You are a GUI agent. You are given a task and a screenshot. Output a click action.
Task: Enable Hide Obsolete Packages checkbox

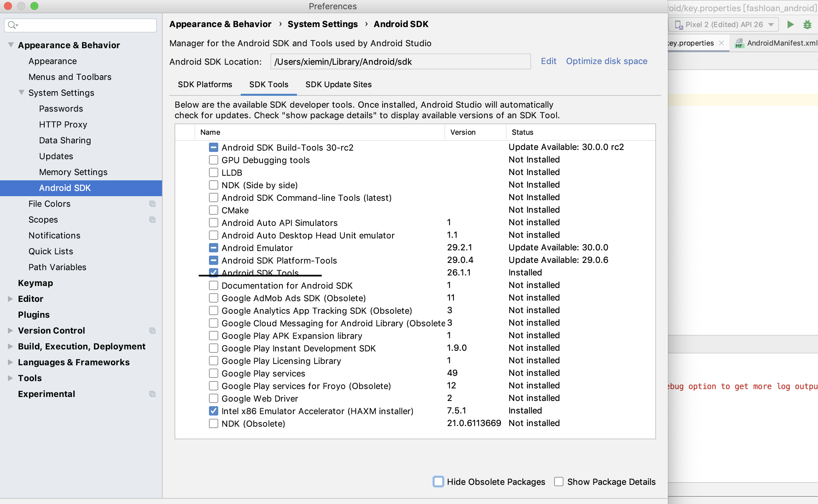(438, 482)
